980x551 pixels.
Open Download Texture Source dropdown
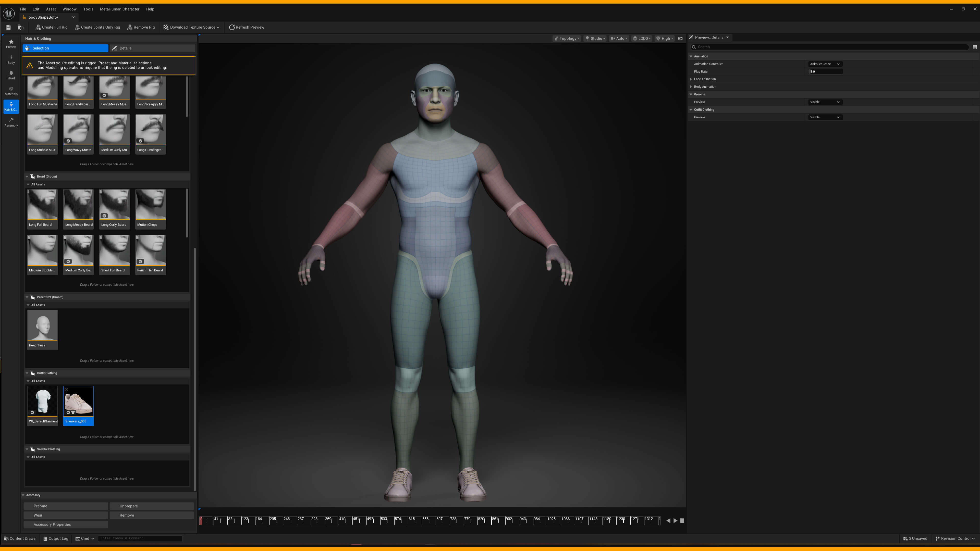click(191, 27)
